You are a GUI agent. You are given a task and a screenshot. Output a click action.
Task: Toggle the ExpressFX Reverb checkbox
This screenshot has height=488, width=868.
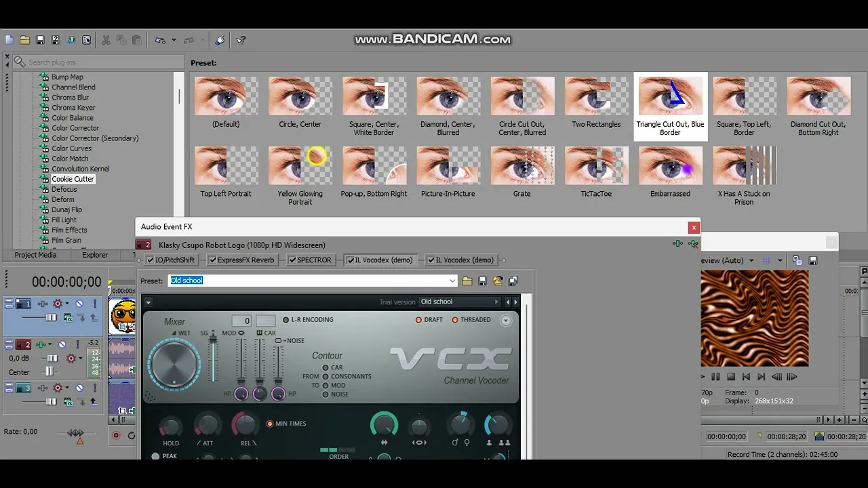point(212,260)
